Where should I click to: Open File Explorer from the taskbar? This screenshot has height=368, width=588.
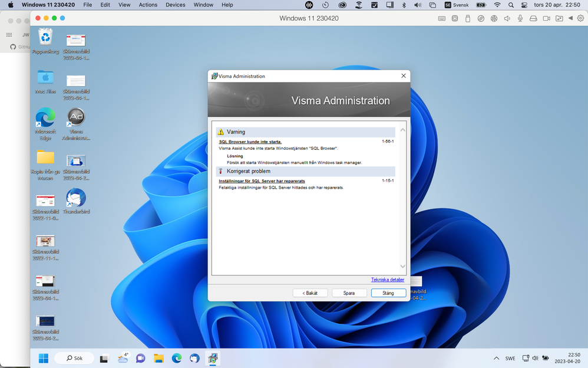point(158,358)
